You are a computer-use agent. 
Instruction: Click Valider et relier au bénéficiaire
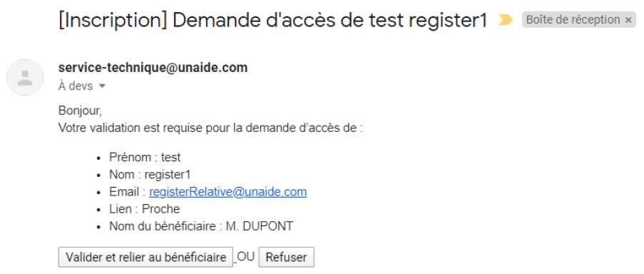tap(145, 257)
